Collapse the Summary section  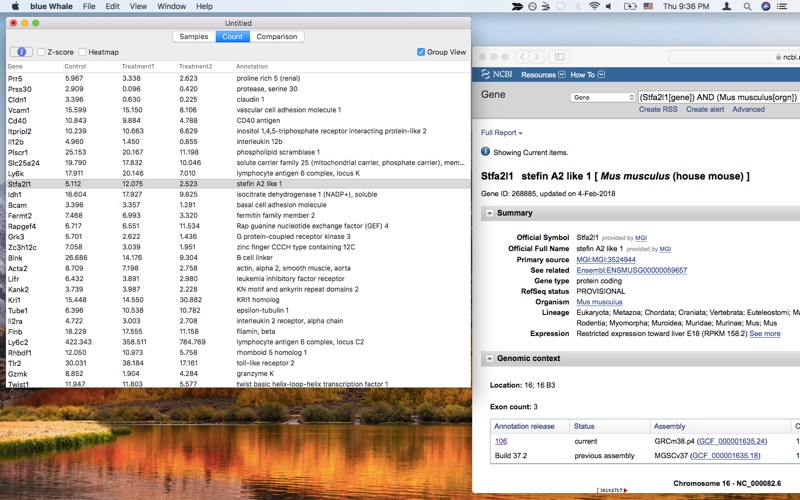(489, 213)
